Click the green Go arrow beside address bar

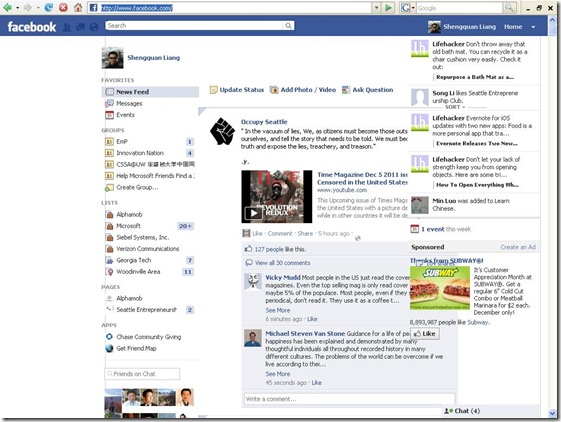[388, 8]
